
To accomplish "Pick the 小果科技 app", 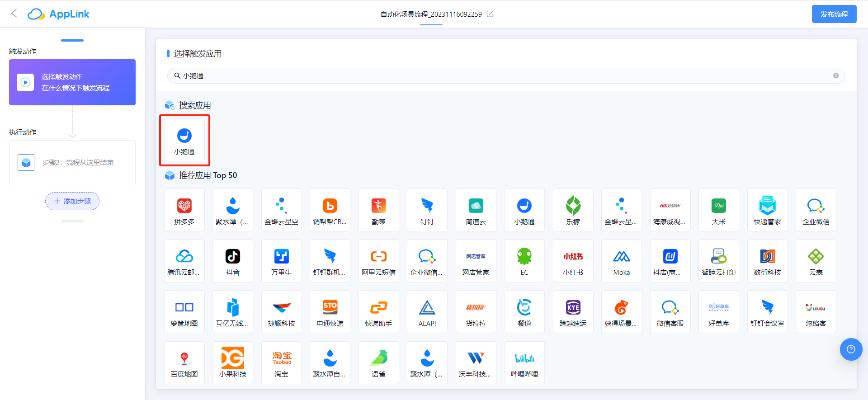I will [233, 363].
